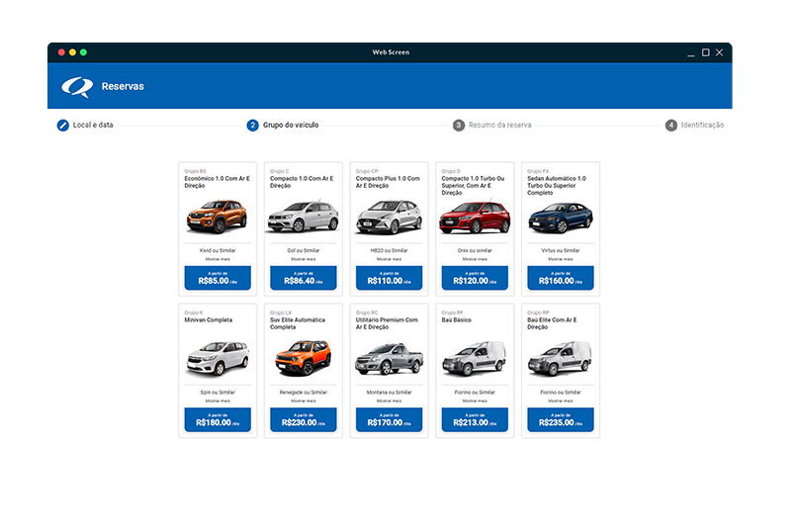Click the orange Kwid car image
The image size is (791, 532).
(217, 217)
